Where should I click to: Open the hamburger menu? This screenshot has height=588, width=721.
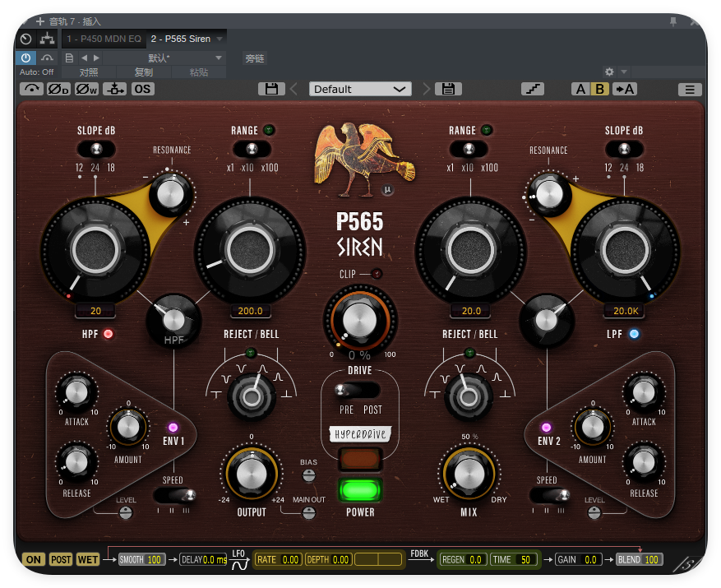pyautogui.click(x=690, y=90)
